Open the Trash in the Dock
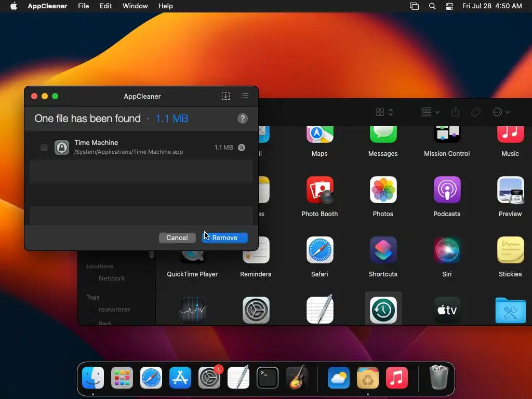 (438, 377)
